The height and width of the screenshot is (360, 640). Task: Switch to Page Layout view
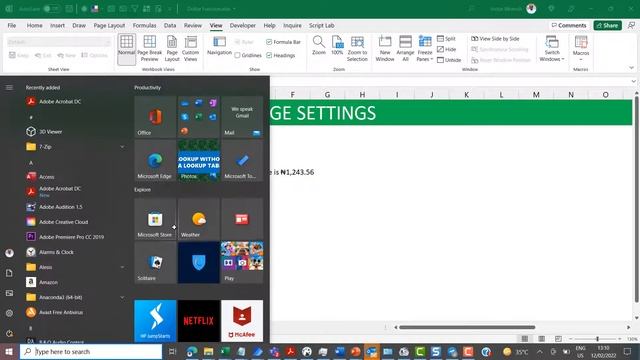[172, 49]
